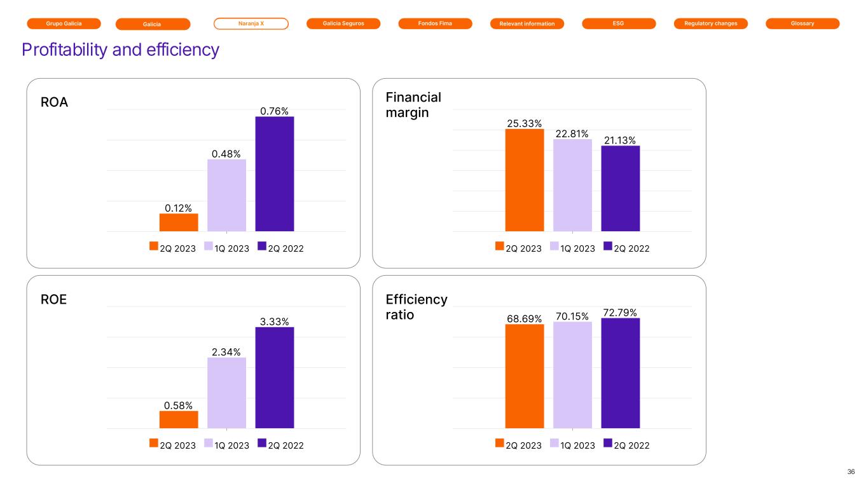Go to Galicia Seguros section
868x488 pixels.
(x=343, y=24)
